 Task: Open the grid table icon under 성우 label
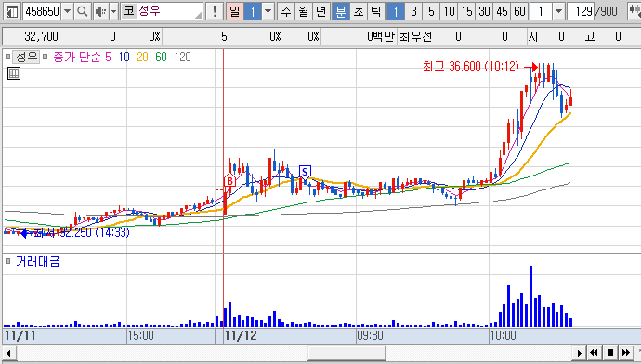pos(14,73)
